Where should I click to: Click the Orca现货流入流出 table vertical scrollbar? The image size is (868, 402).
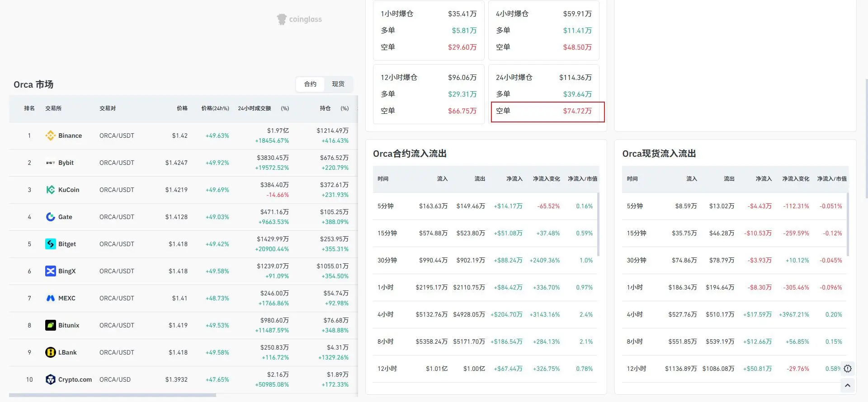[848, 224]
